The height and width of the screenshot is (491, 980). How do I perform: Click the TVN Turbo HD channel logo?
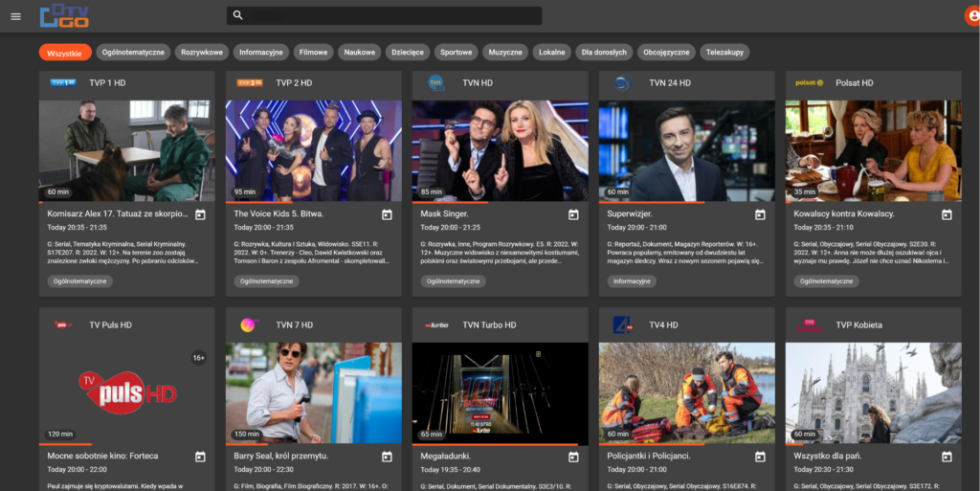[436, 324]
